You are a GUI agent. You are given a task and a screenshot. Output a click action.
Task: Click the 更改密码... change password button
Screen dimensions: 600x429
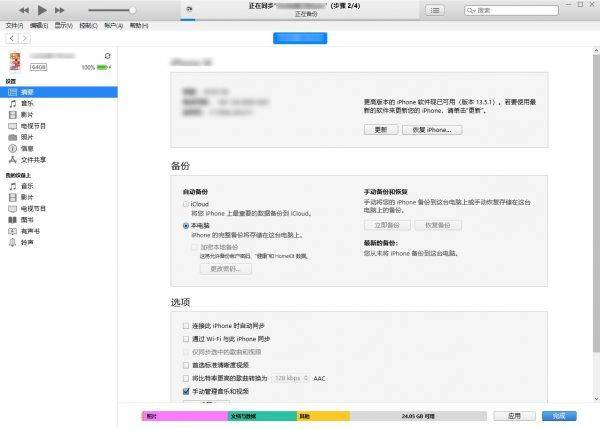tap(226, 269)
